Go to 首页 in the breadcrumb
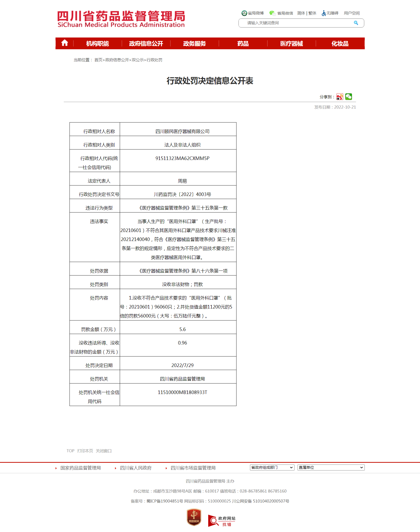Image resolution: width=420 pixels, height=532 pixels. click(98, 60)
